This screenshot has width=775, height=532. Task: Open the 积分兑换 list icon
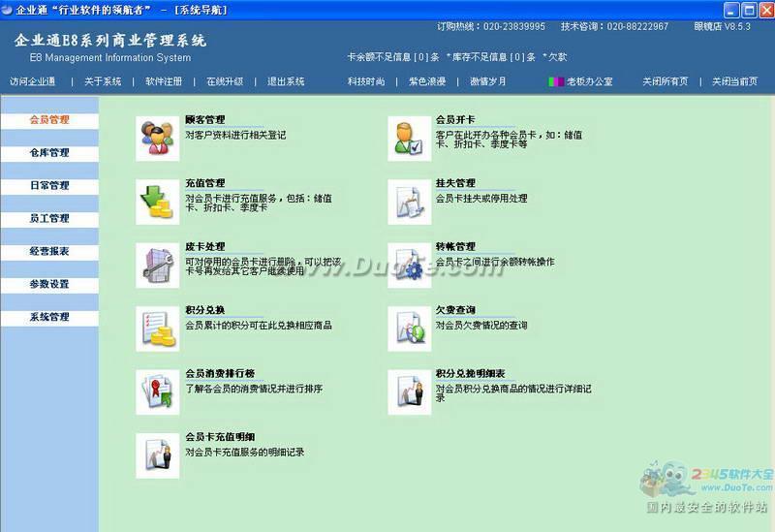click(x=158, y=329)
